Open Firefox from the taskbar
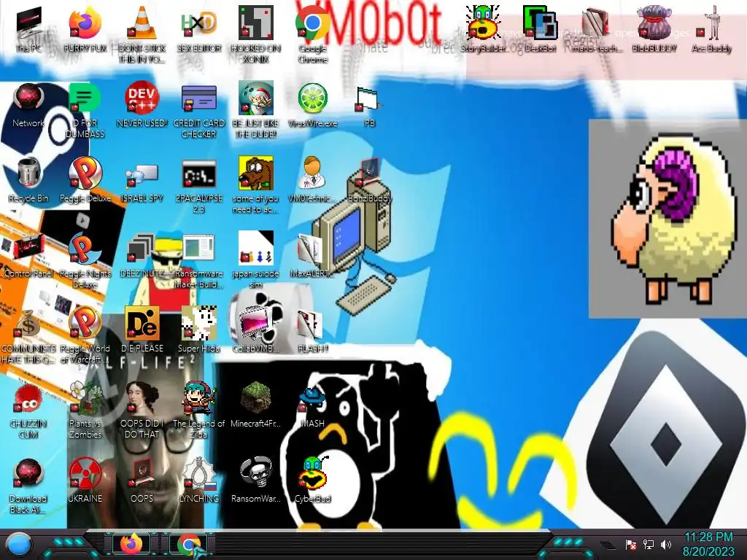 point(131,543)
